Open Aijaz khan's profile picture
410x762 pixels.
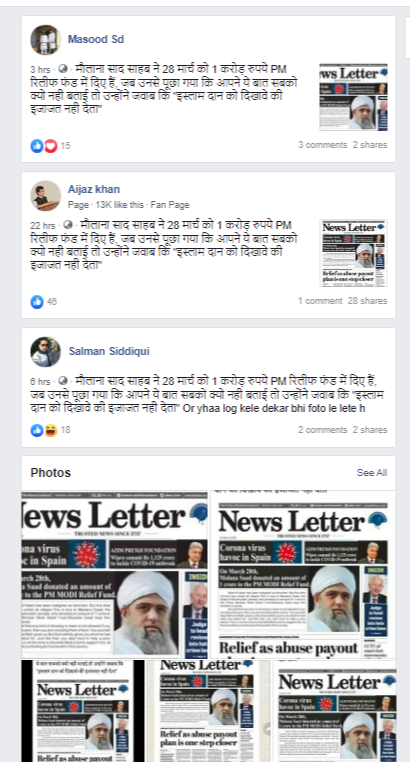point(46,196)
